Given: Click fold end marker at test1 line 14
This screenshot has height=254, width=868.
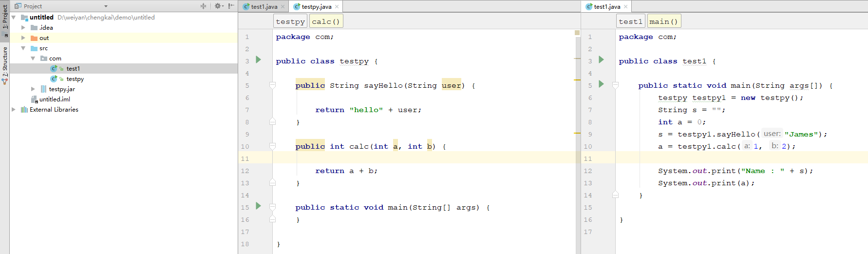Looking at the screenshot, I should pos(616,195).
